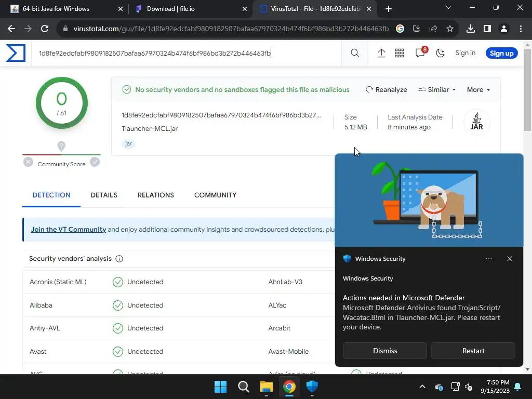Click the hash search input field

click(187, 54)
